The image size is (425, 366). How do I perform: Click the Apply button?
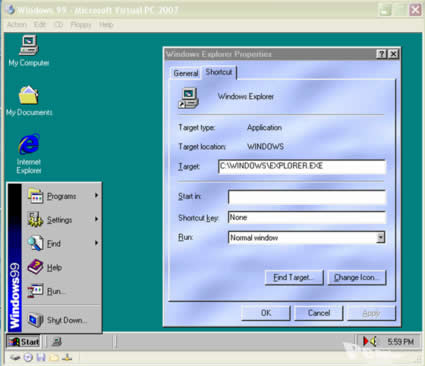(371, 313)
